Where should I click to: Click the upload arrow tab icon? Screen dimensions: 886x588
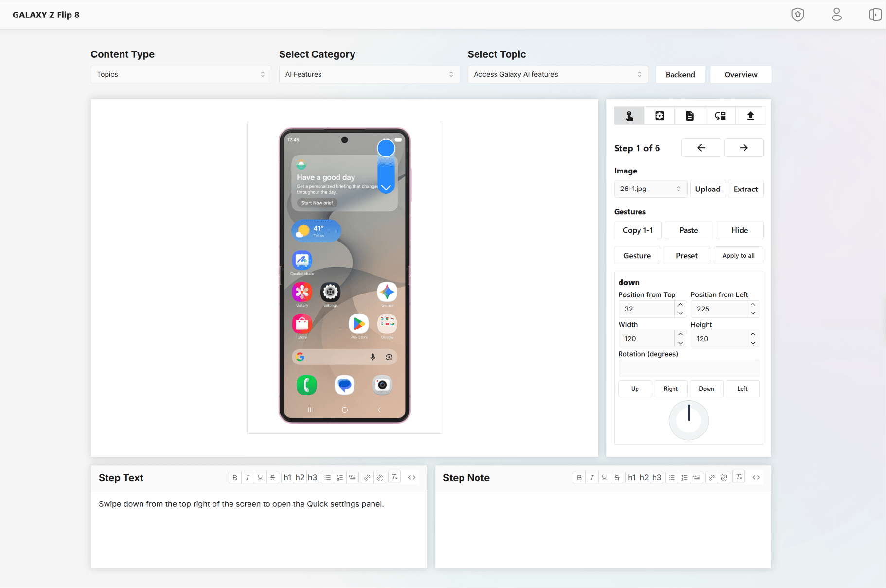pyautogui.click(x=750, y=116)
